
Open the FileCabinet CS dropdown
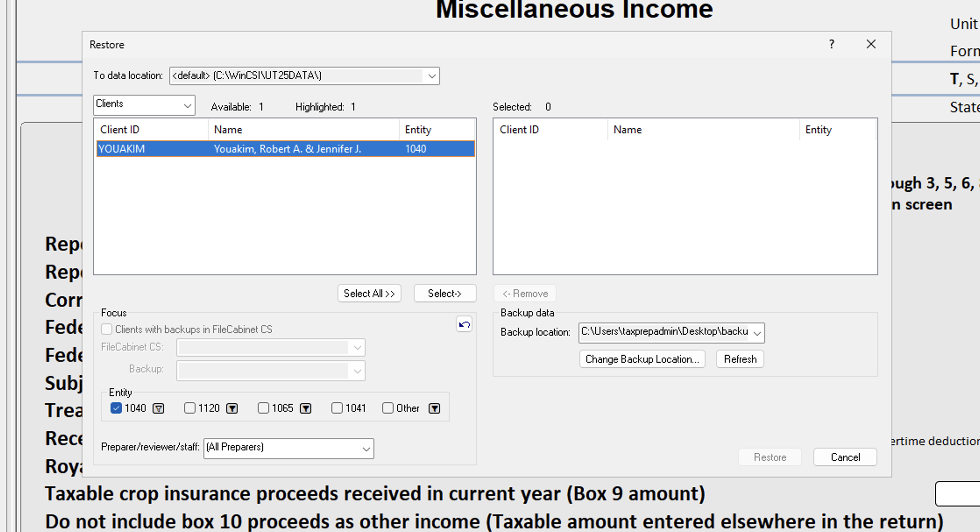pos(357,348)
